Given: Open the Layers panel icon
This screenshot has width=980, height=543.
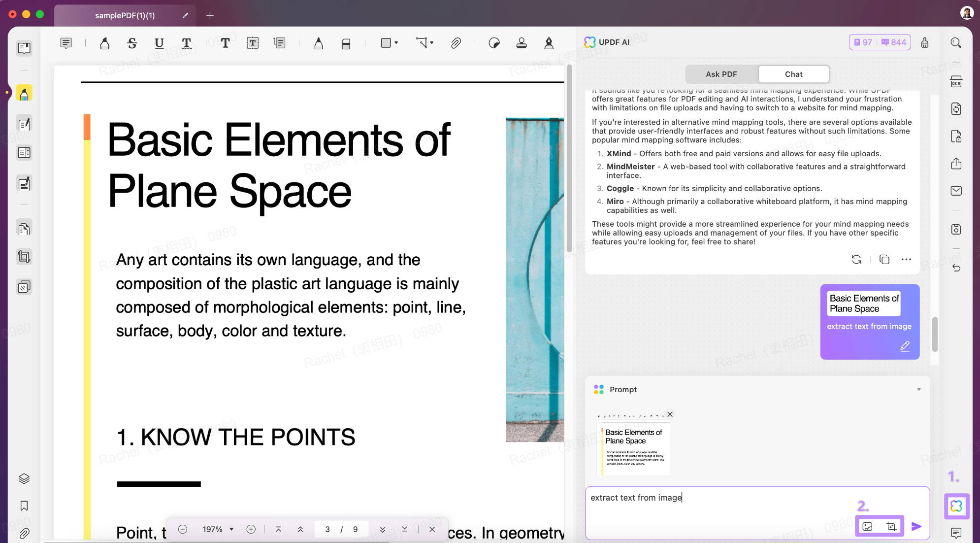Looking at the screenshot, I should point(24,478).
